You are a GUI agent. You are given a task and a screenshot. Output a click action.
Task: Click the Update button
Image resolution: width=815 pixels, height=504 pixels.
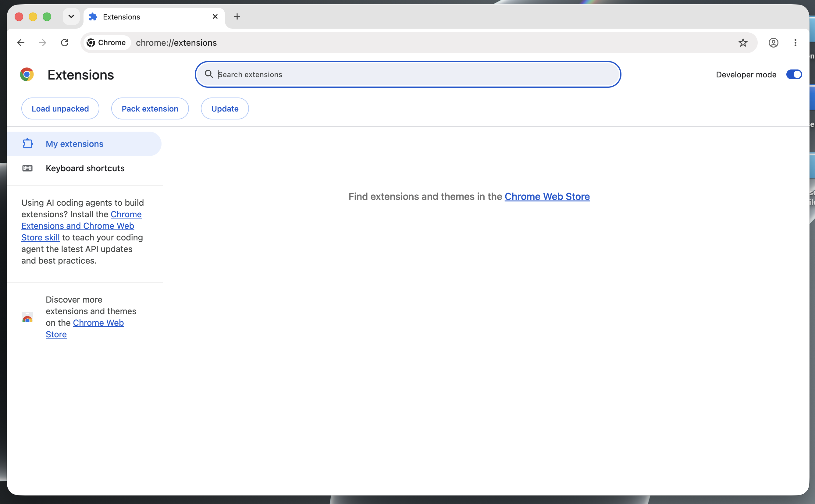click(225, 109)
